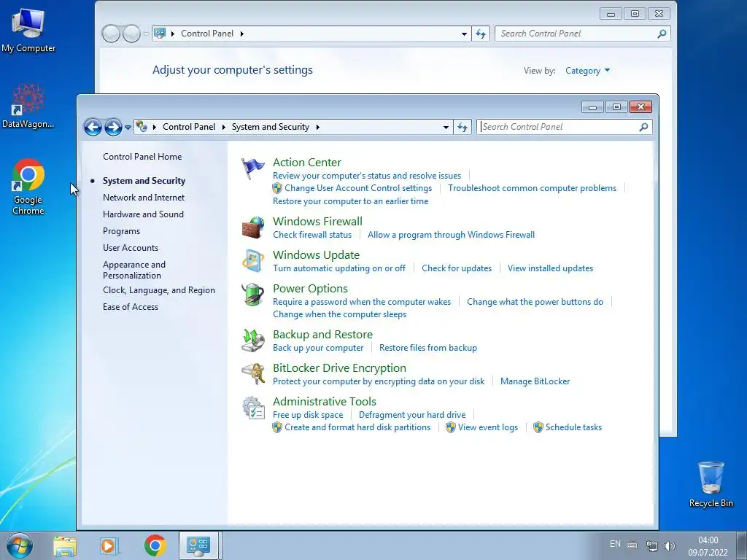Click the search magnifier in System and Security window
747x560 pixels.
pos(643,127)
